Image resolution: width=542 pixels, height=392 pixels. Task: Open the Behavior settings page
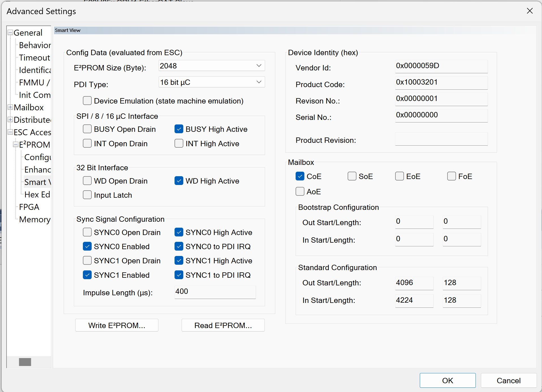coord(35,45)
